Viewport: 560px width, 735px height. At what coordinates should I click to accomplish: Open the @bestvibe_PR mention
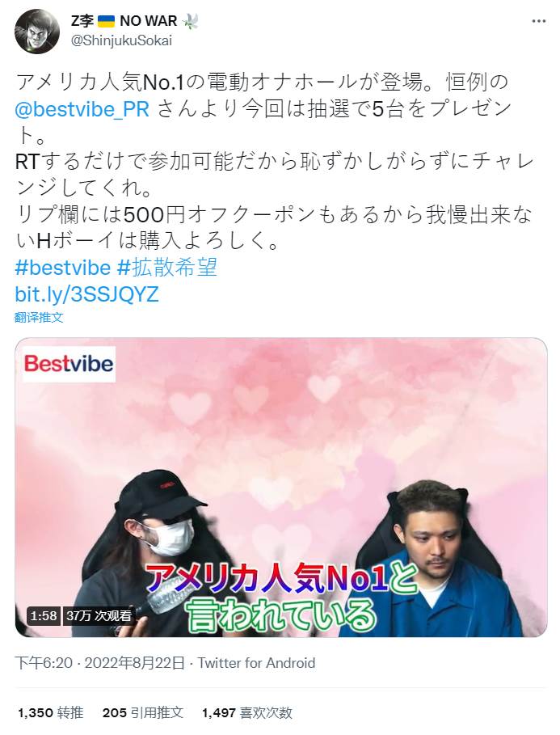tap(82, 109)
